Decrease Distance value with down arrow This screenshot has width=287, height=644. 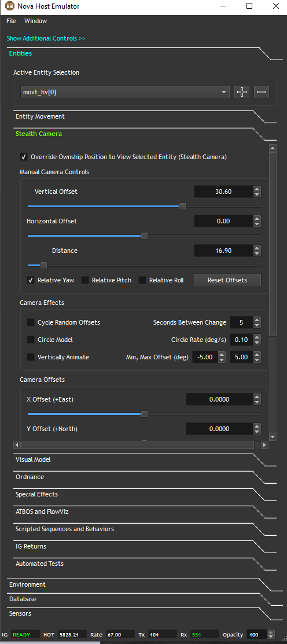tap(257, 253)
